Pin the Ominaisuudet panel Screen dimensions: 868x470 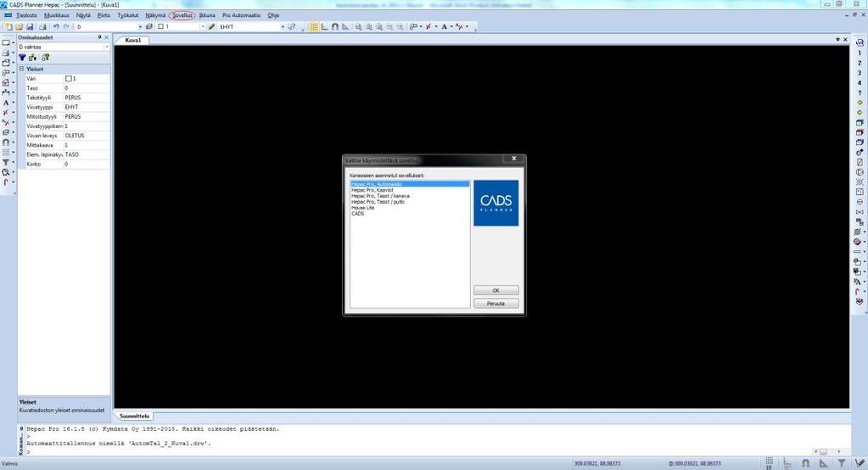click(99, 37)
